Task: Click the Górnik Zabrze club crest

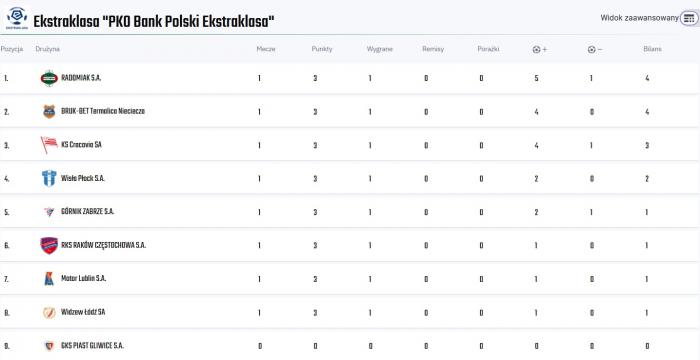Action: coord(49,212)
